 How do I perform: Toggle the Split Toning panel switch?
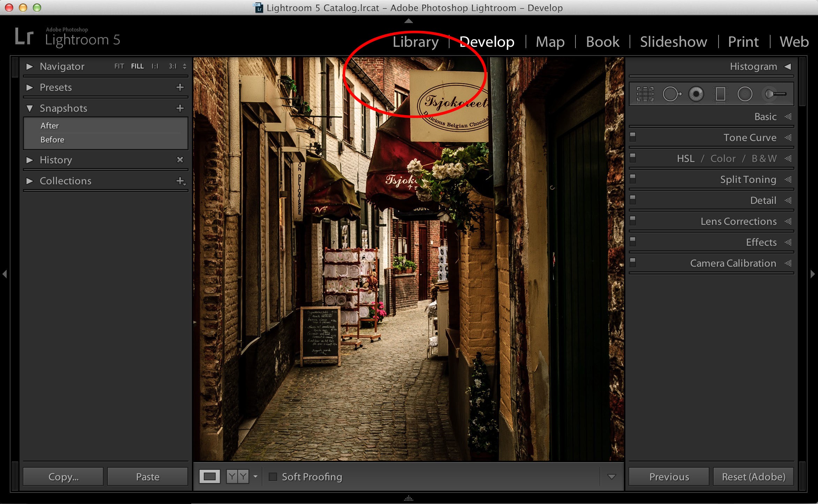[633, 178]
